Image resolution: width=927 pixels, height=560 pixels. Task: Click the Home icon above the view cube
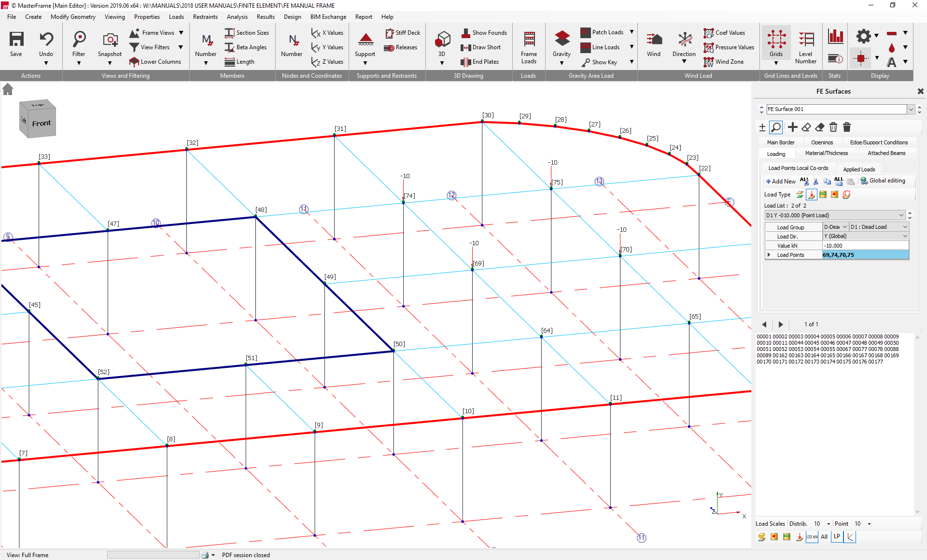[x=8, y=89]
